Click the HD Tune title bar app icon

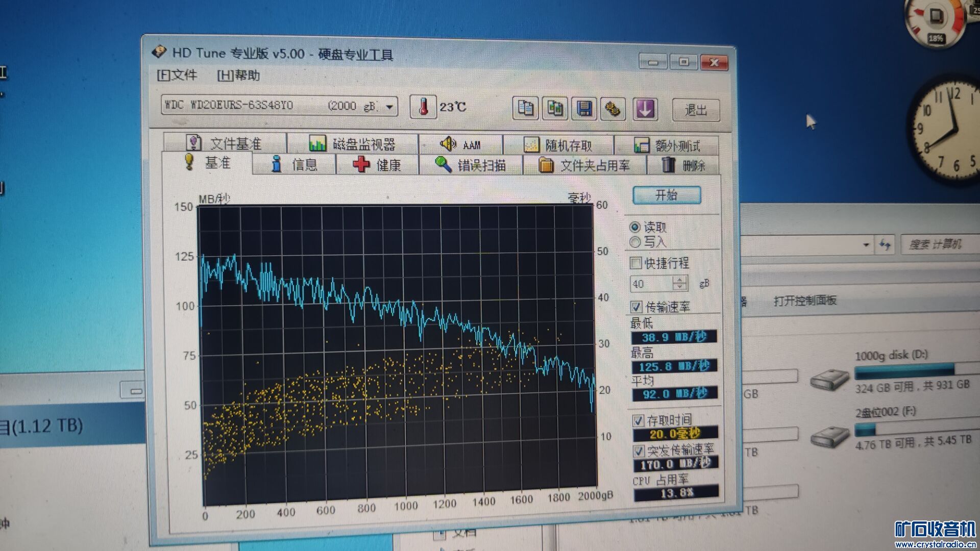tap(159, 52)
